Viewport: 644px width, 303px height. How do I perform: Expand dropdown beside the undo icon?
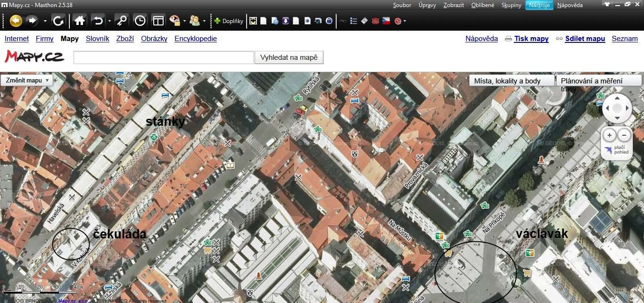[x=109, y=21]
